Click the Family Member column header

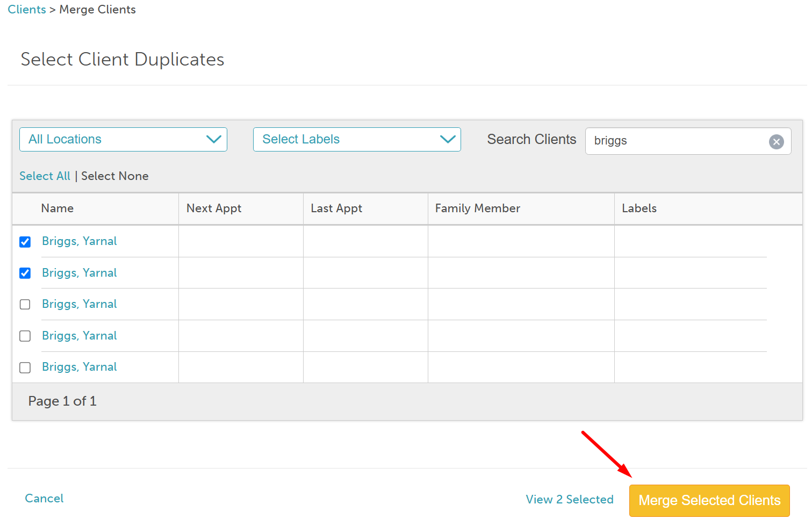coord(478,208)
